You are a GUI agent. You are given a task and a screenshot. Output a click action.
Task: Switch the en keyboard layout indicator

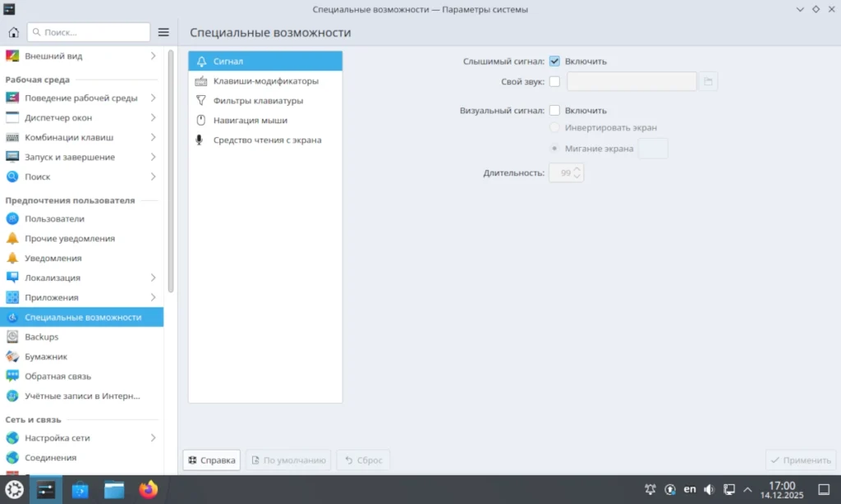pos(690,489)
